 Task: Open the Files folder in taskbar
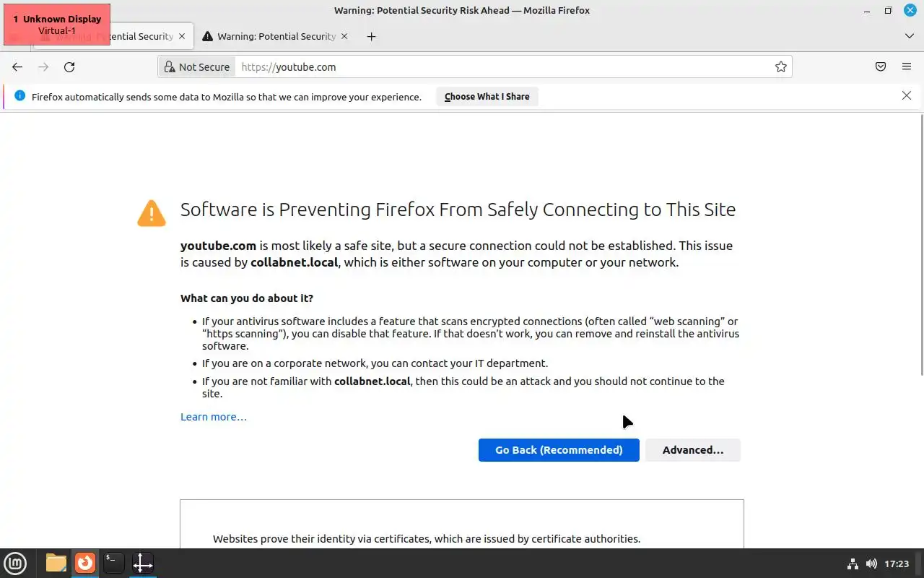pos(56,563)
